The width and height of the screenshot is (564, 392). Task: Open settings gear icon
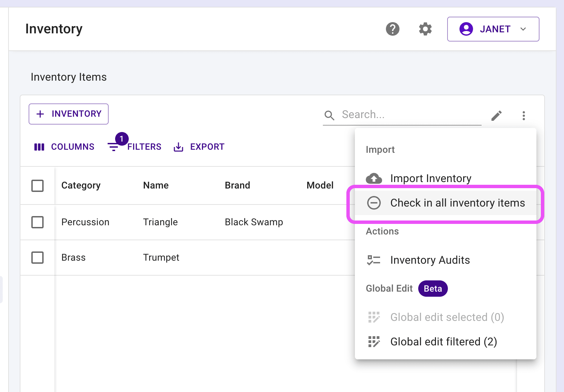(x=425, y=29)
